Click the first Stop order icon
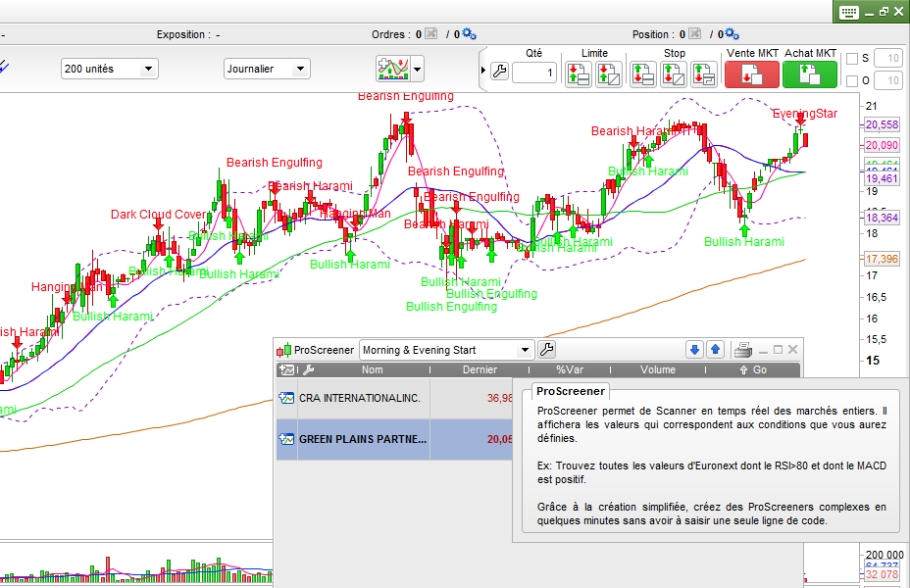Image resolution: width=910 pixels, height=588 pixels. [643, 74]
